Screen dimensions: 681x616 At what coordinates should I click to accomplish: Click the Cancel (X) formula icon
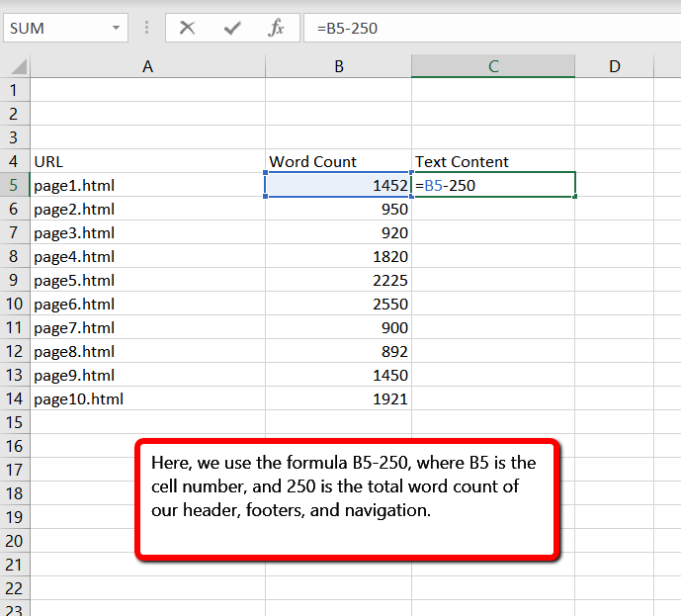(187, 28)
